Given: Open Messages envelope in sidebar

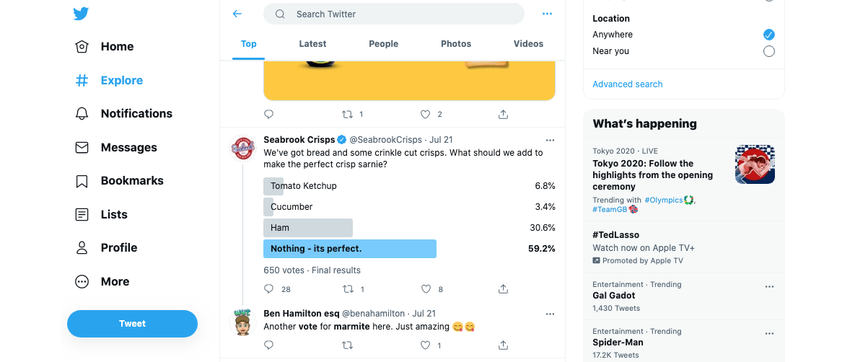Looking at the screenshot, I should pos(82,147).
